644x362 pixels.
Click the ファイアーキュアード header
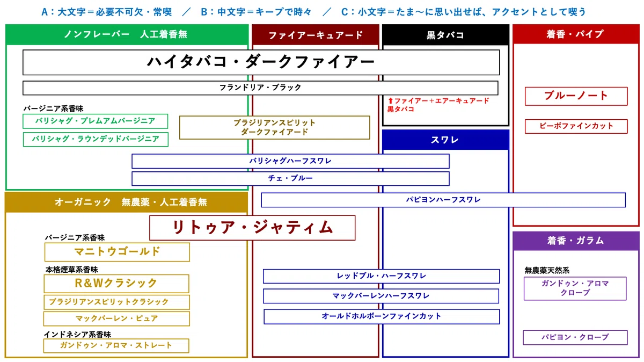pyautogui.click(x=316, y=35)
